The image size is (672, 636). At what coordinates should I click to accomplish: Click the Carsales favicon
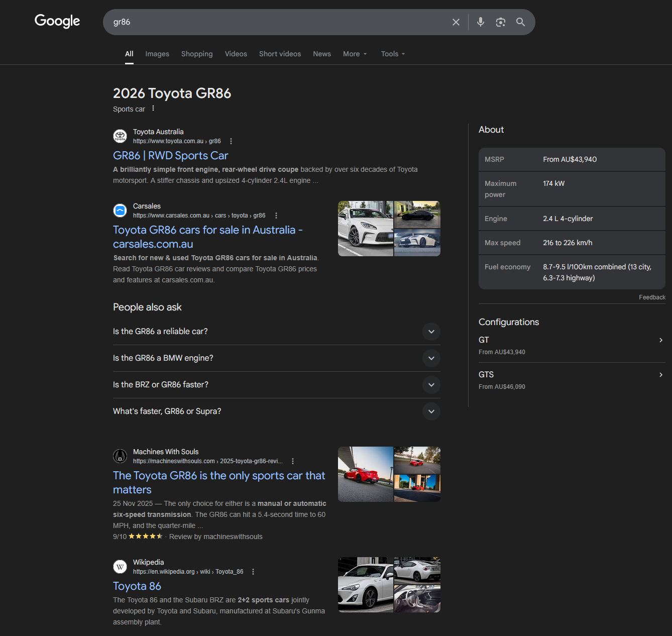(x=120, y=210)
